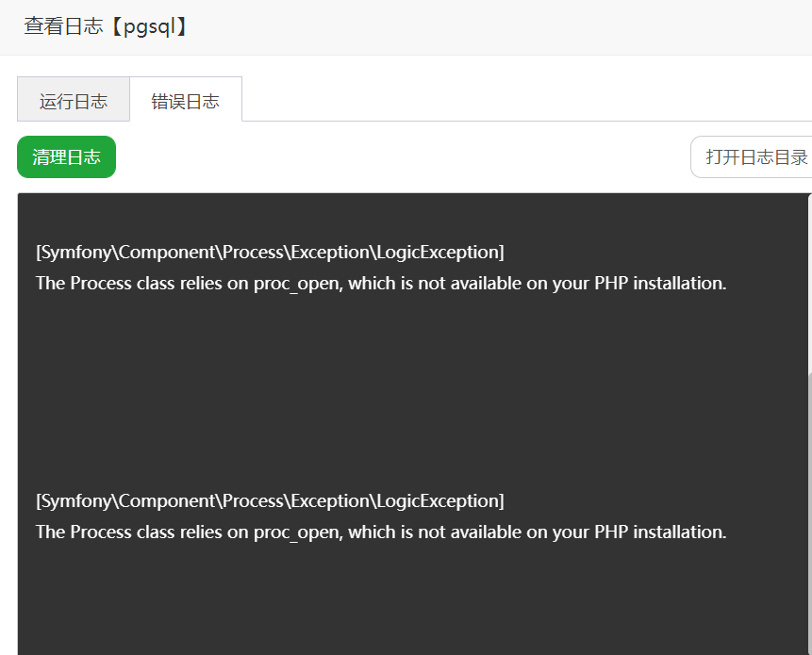This screenshot has width=812, height=655.
Task: Switch to the 运行日志 tab
Action: 74,101
